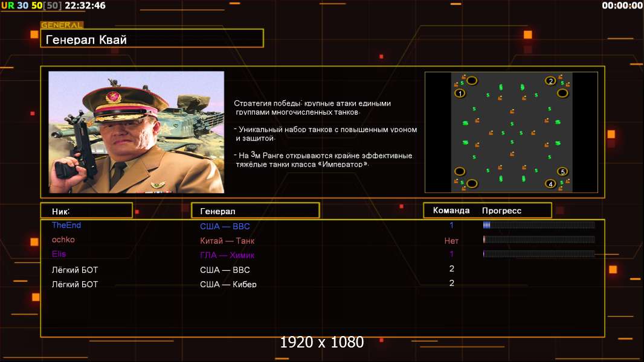The height and width of the screenshot is (362, 644).
Task: Click start position marker 1 on minimap
Action: click(x=460, y=93)
